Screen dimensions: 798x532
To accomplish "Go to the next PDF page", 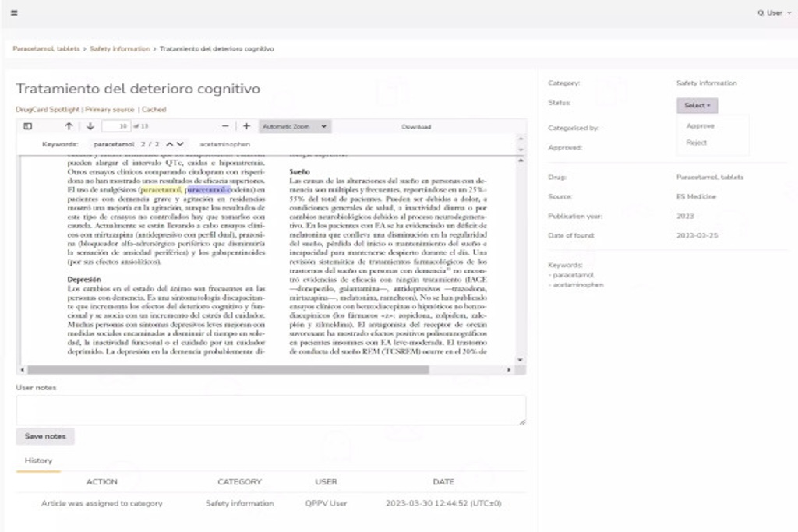I will (x=90, y=126).
